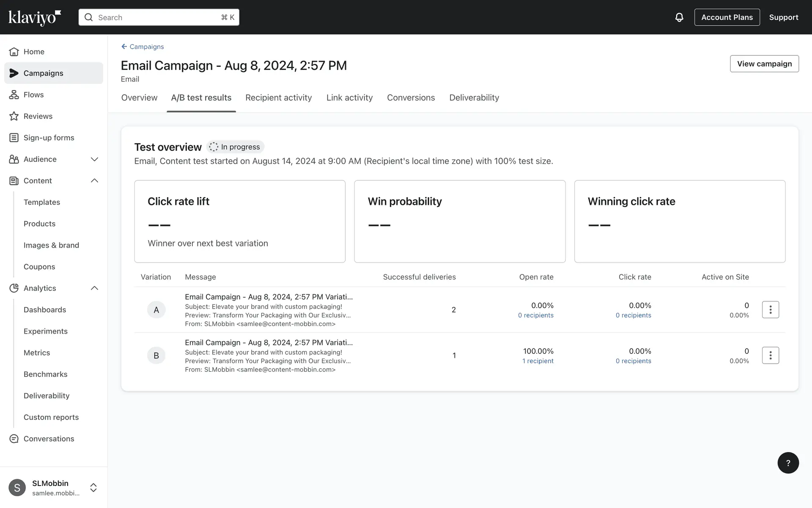Click the Home icon in sidebar
Viewport: 812px width, 508px height.
(14, 52)
